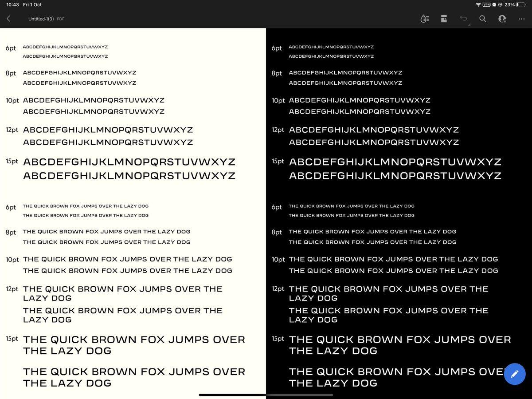Tap the 10pt quick-brown-fox label on white page

[12, 260]
